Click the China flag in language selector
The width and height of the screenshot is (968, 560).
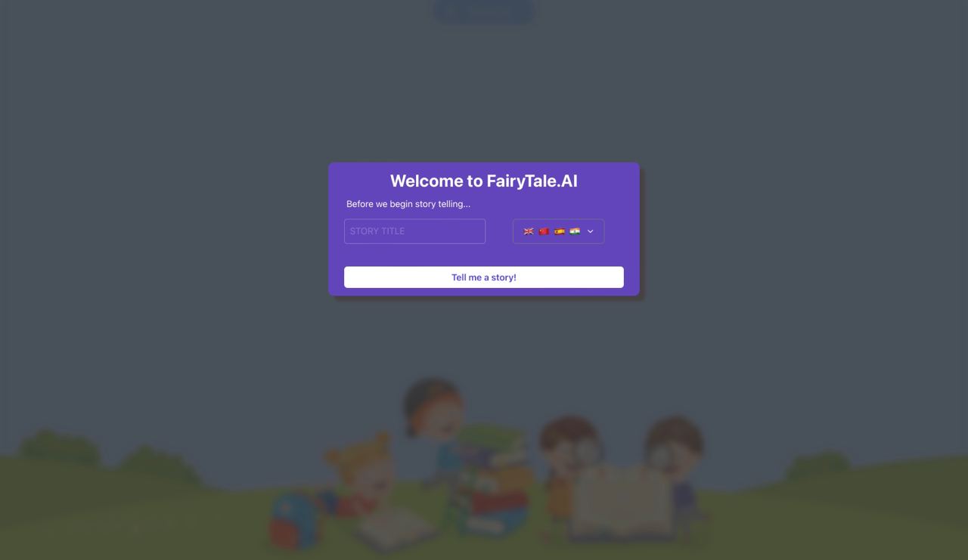544,231
